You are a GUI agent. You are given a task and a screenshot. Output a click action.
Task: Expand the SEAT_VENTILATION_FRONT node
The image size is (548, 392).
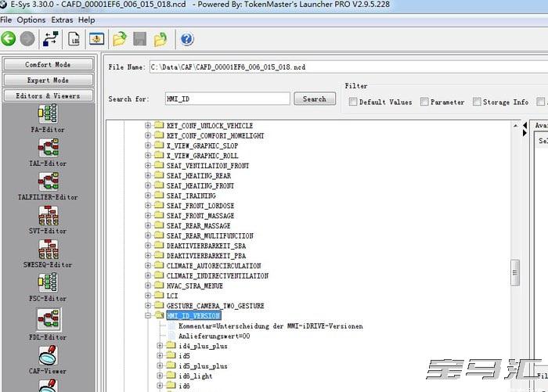pos(148,165)
